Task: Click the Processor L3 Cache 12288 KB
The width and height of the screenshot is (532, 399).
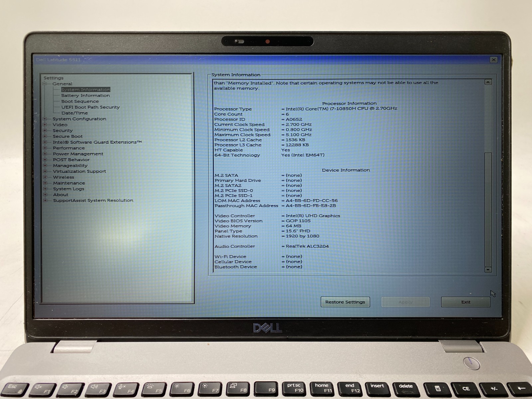Action: pyautogui.click(x=297, y=145)
